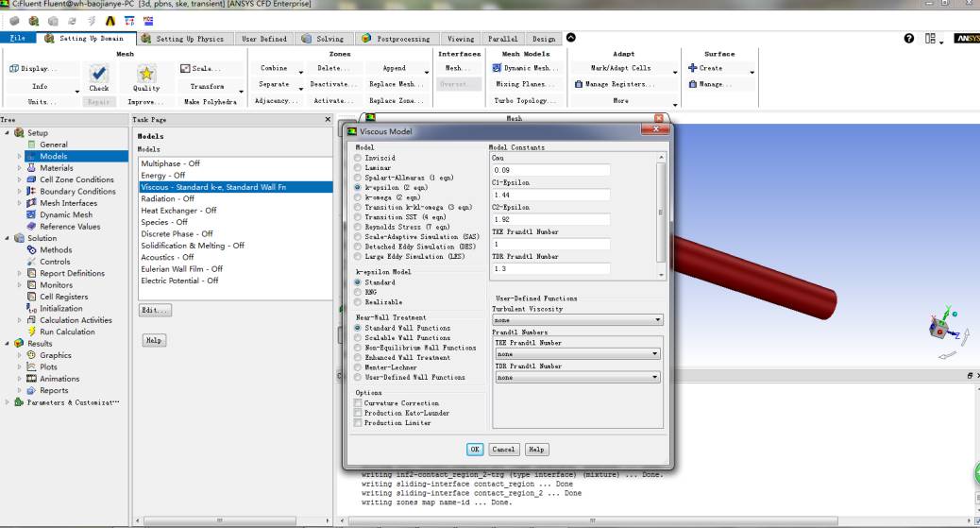980x528 pixels.
Task: Click Help in Viscous Model dialog
Action: (536, 450)
